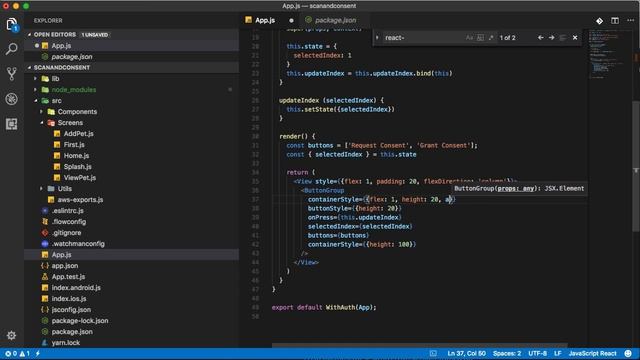Screen dimensions: 640x360
Task: Open the Search view in activity bar
Action: coord(12,49)
